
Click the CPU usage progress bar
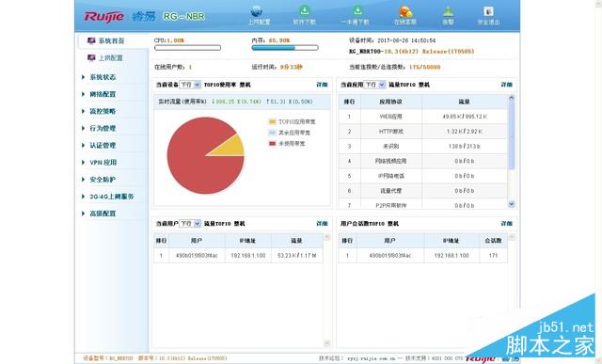pos(187,48)
